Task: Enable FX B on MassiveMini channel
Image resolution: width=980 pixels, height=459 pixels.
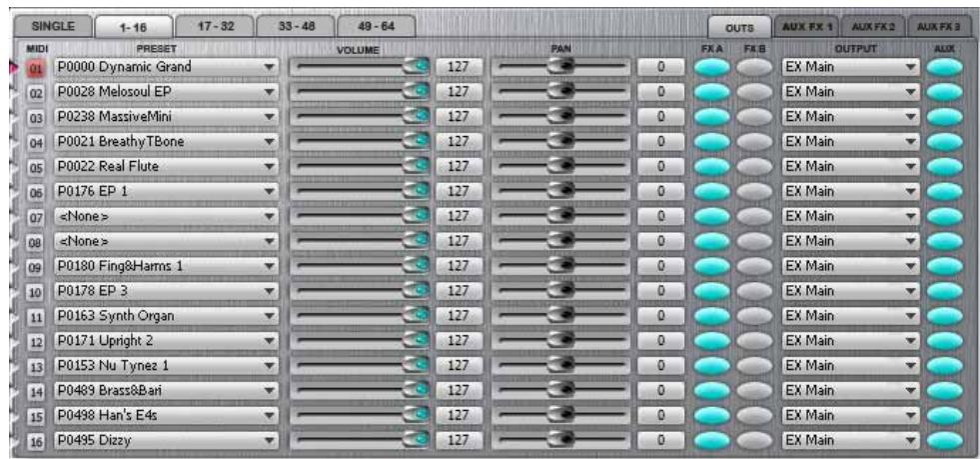Action: [x=754, y=118]
